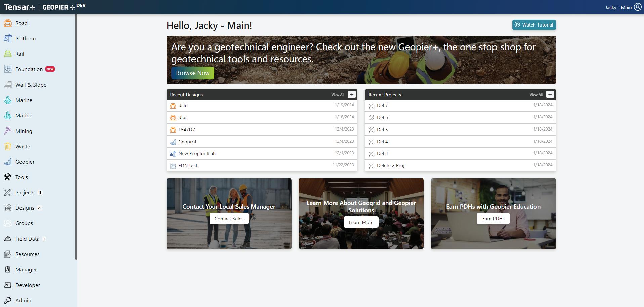Open the Rail track icon in sidebar

point(8,54)
